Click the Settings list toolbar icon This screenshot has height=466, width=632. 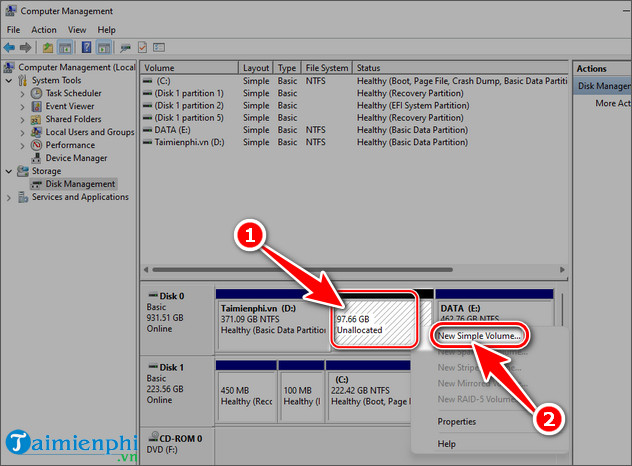159,48
